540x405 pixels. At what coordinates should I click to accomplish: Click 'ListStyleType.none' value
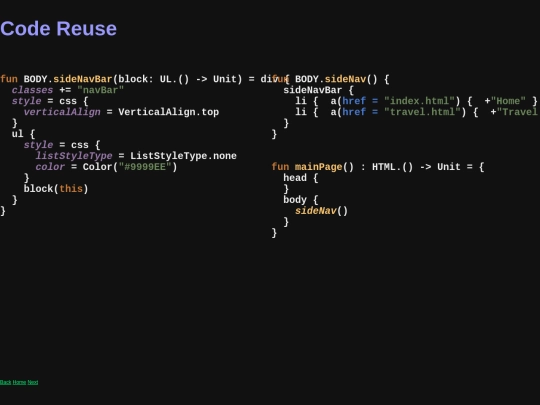[x=183, y=156]
